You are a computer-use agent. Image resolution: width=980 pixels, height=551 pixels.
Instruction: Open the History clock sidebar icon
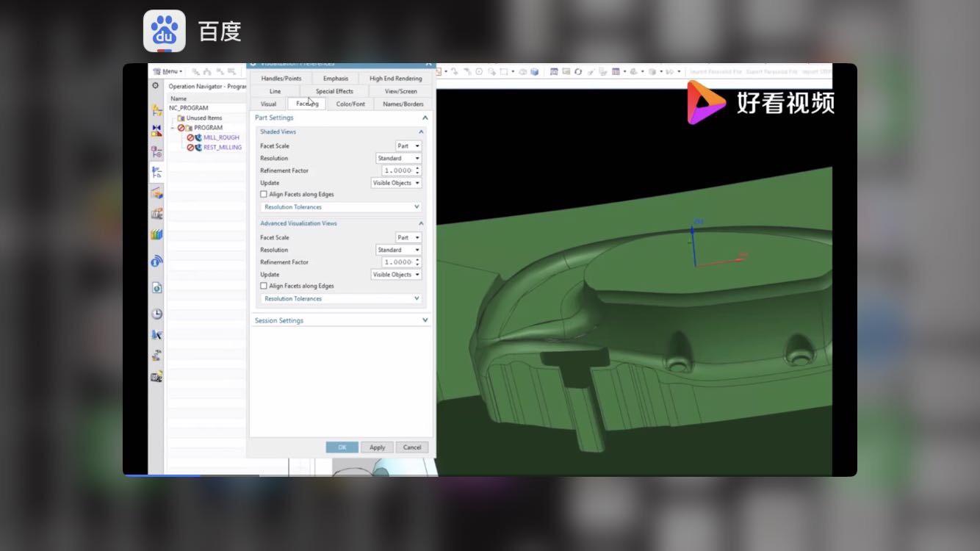[156, 314]
